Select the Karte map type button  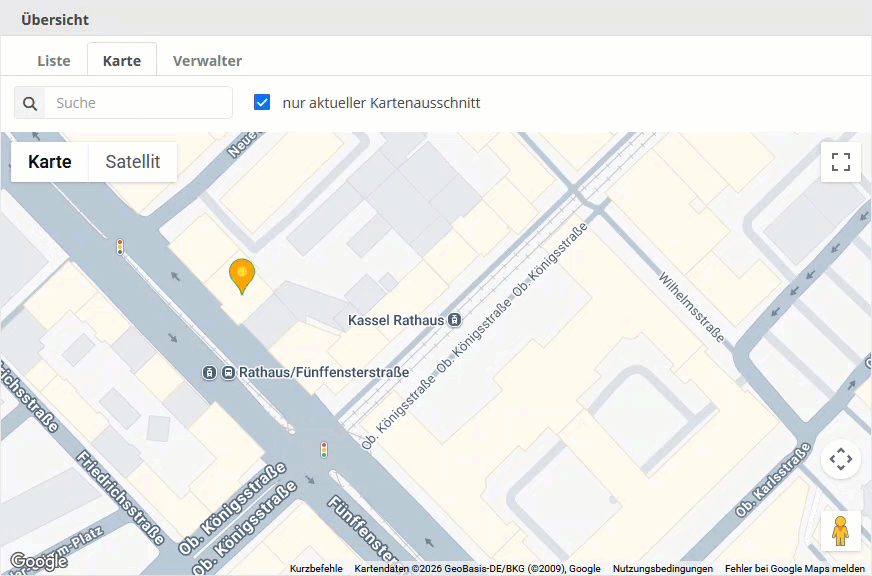point(50,162)
